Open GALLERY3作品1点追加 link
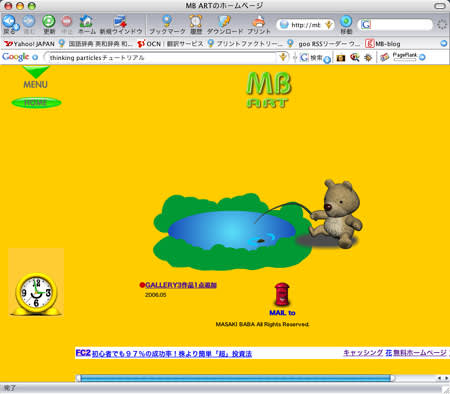The image size is (450, 394). (181, 285)
